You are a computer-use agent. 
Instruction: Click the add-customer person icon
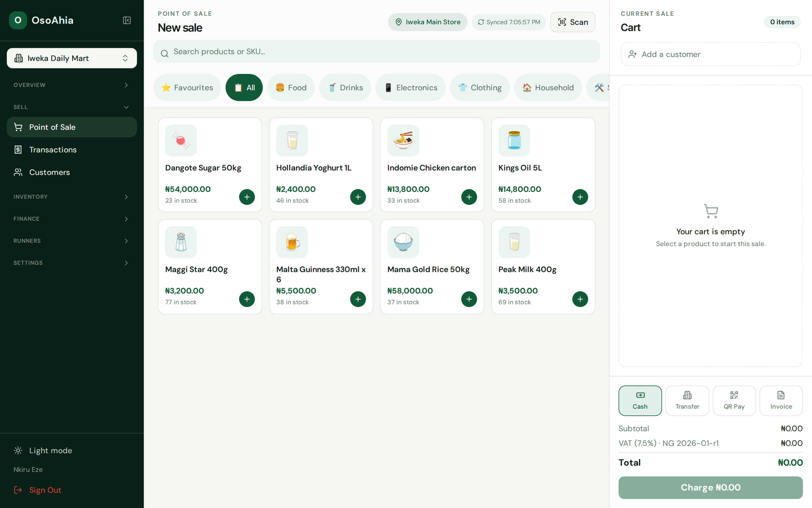(632, 54)
